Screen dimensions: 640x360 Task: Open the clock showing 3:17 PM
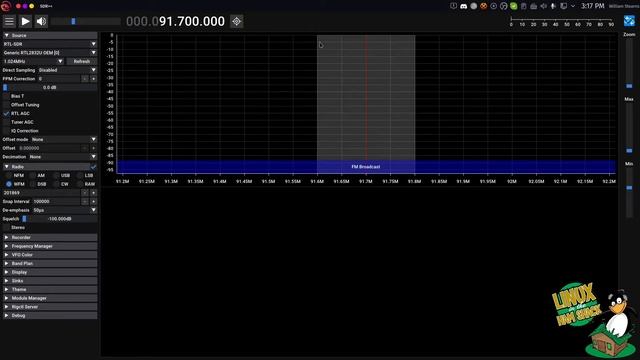pyautogui.click(x=592, y=6)
